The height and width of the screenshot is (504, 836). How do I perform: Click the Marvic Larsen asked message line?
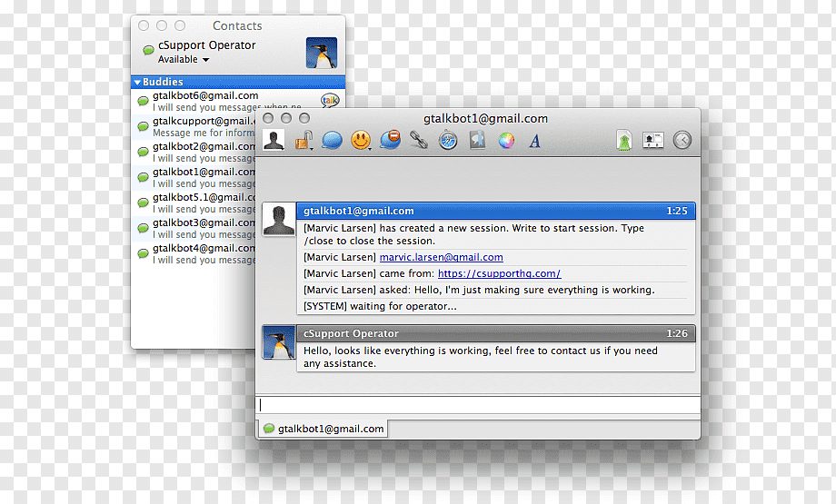(x=479, y=290)
